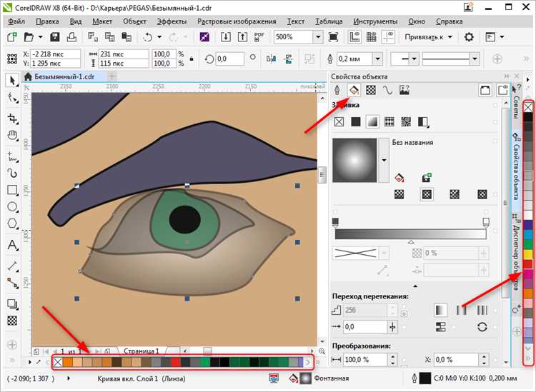536x392 pixels.
Task: Open the zoom level dropdown at 500%
Action: (x=318, y=36)
